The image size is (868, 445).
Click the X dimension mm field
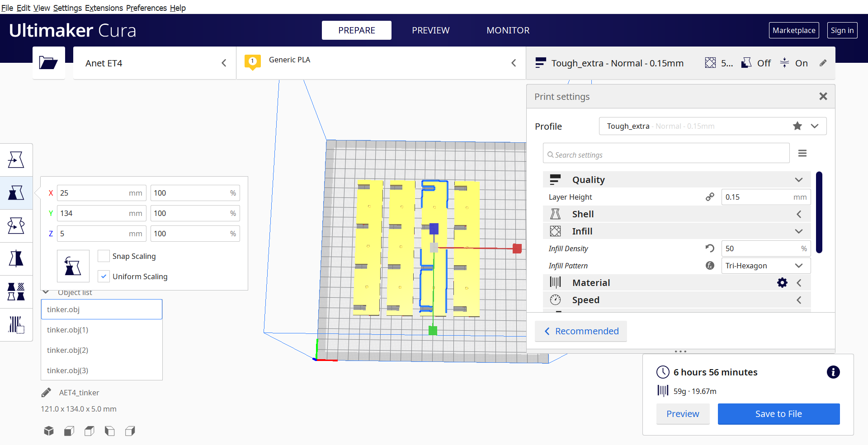(x=102, y=193)
